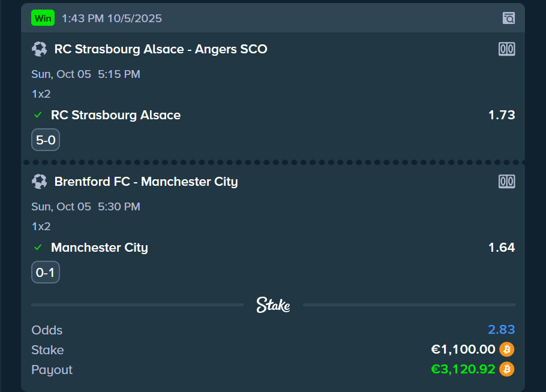Click the Stake logo

coord(273,305)
